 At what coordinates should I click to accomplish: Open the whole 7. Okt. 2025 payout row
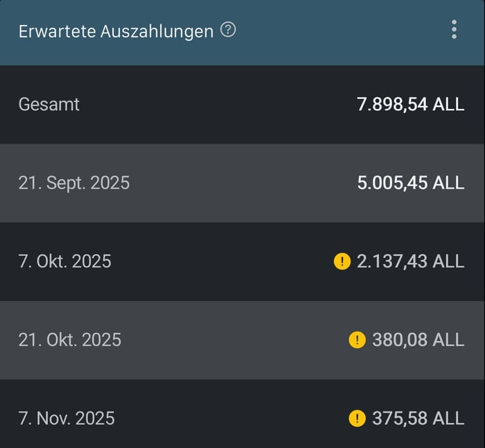click(208, 261)
